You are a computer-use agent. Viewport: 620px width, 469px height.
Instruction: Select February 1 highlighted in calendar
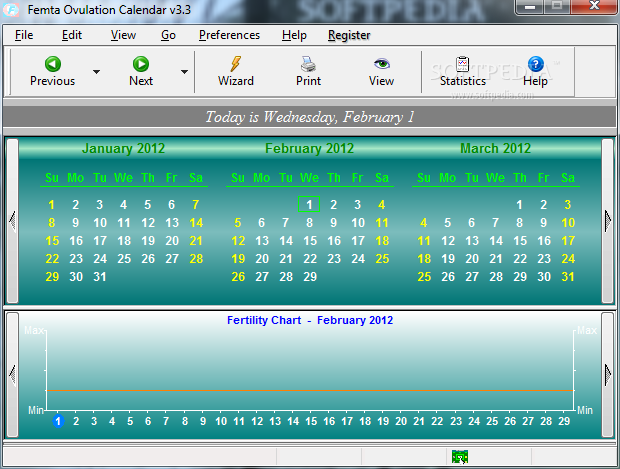(x=309, y=204)
